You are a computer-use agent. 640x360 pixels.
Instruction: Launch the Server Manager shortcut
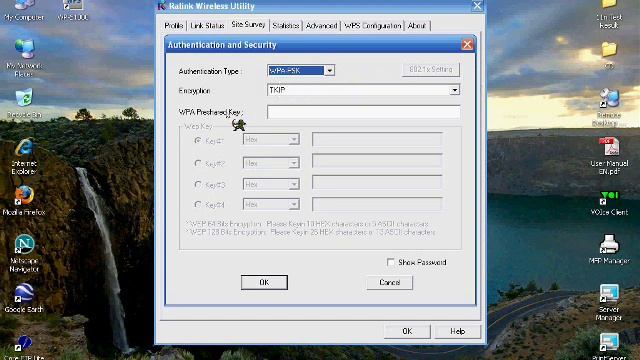click(x=609, y=302)
